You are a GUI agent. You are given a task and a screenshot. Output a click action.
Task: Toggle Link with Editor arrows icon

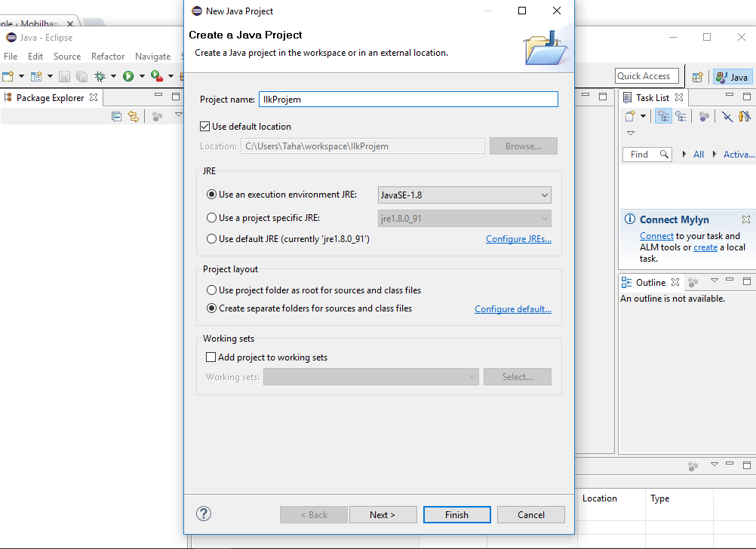[x=134, y=116]
